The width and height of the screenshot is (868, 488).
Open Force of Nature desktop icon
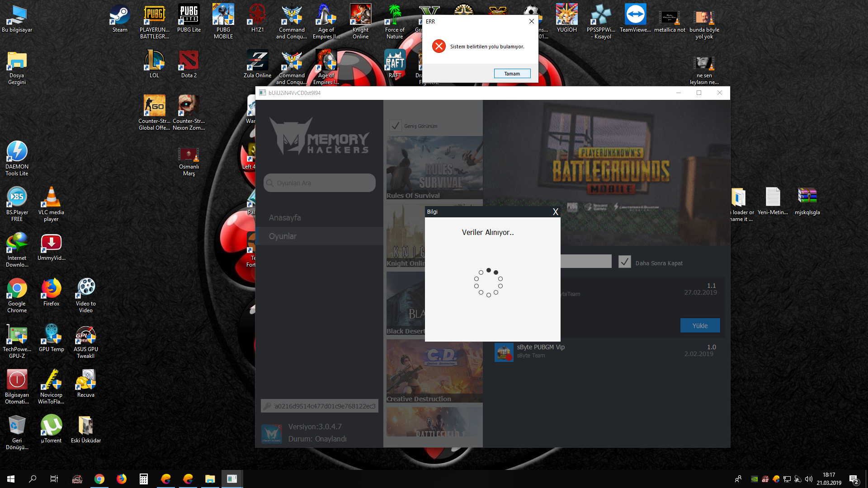[395, 22]
